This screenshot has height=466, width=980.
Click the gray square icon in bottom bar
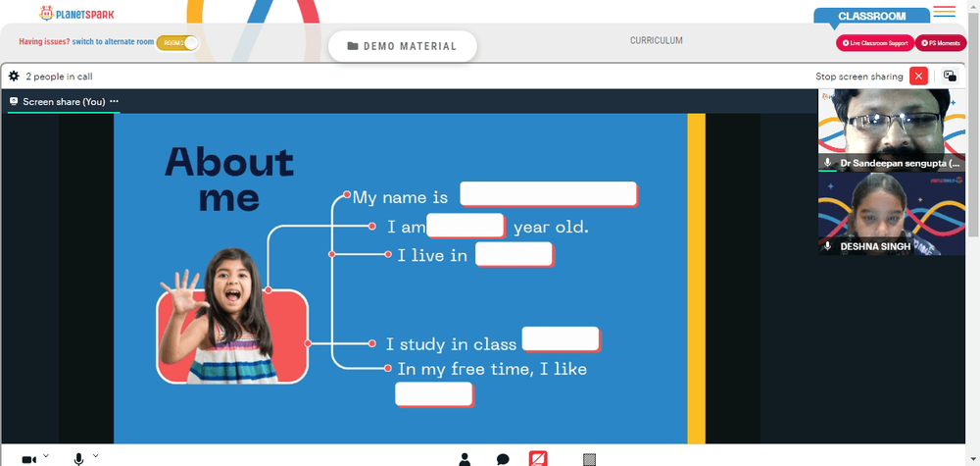pyautogui.click(x=589, y=460)
